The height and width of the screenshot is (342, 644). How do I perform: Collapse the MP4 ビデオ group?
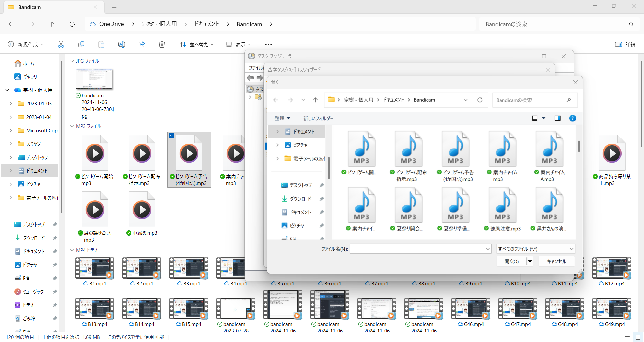[72, 250]
